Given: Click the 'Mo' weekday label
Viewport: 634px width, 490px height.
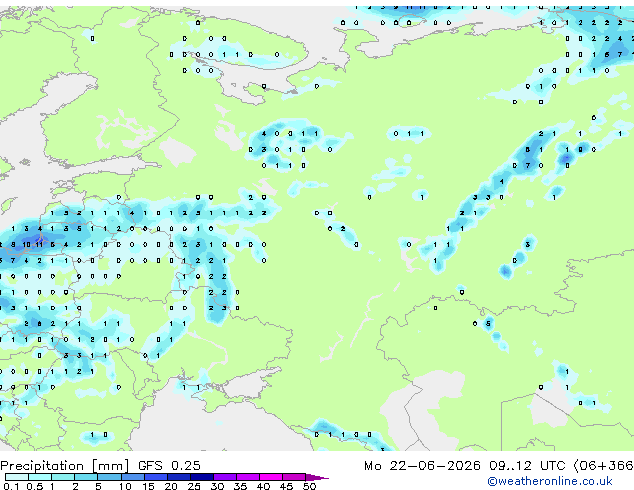Looking at the screenshot, I should (373, 466).
